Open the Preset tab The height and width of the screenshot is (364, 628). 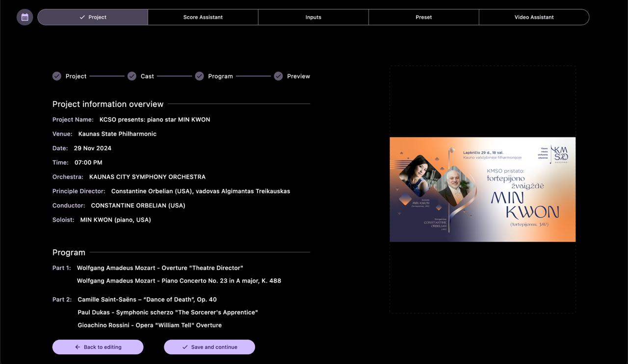click(x=423, y=17)
